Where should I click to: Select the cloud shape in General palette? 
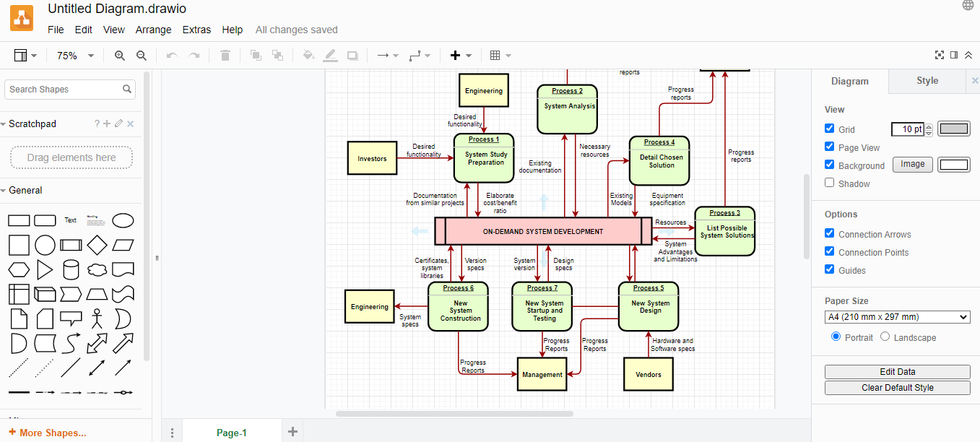97,270
